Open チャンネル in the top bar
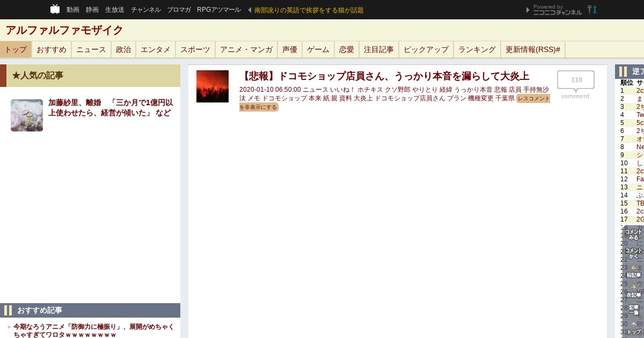 (x=146, y=10)
